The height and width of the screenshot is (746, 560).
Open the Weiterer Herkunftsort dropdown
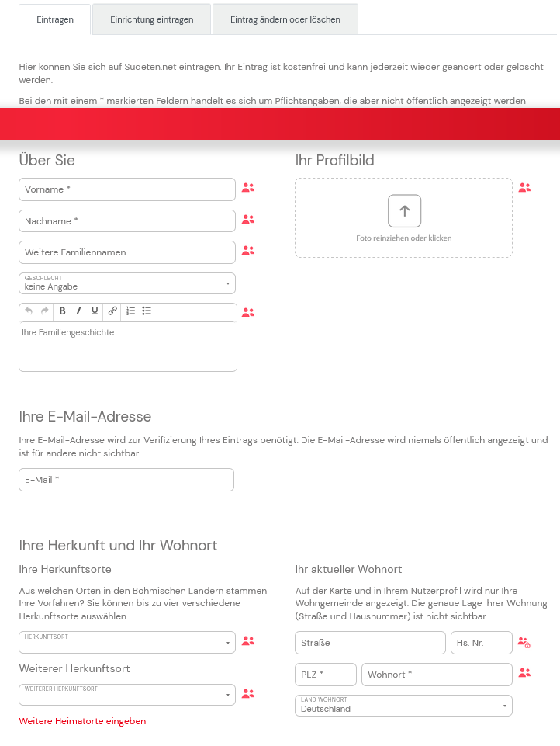click(127, 695)
